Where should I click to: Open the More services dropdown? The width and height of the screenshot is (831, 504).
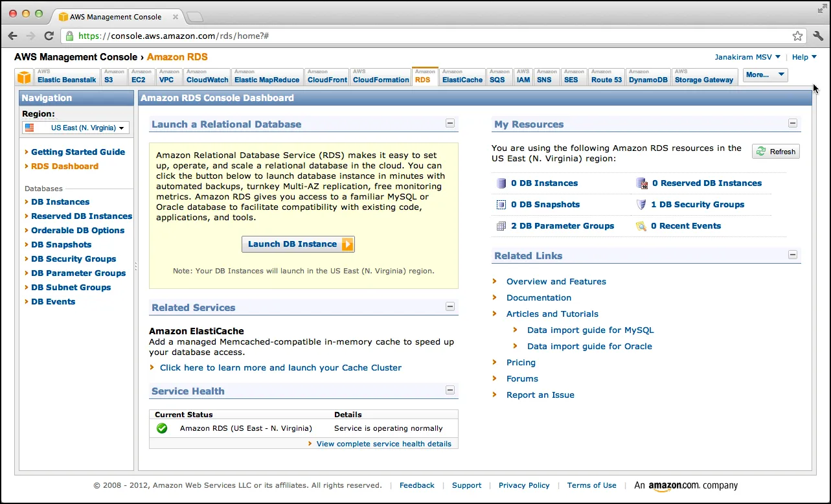pyautogui.click(x=765, y=75)
